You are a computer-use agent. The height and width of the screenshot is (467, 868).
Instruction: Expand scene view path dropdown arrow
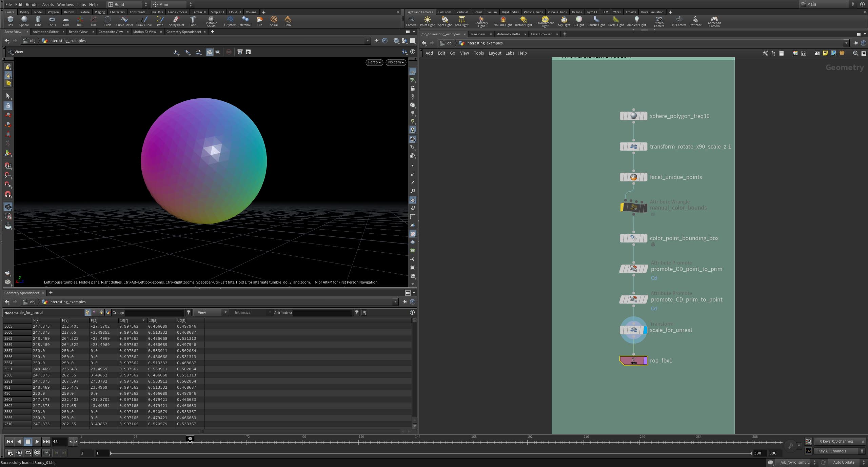(368, 41)
